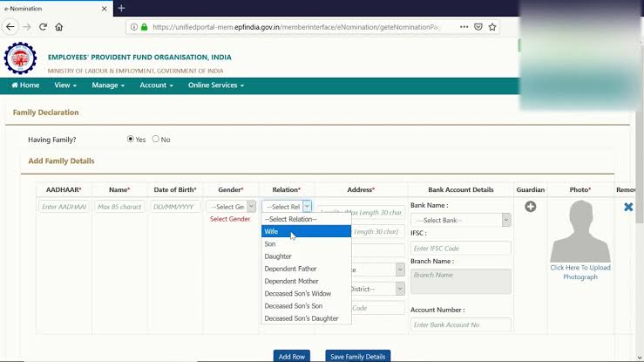Click the Enter IFSC Code field
Screen dimensions: 644x362
(x=460, y=249)
